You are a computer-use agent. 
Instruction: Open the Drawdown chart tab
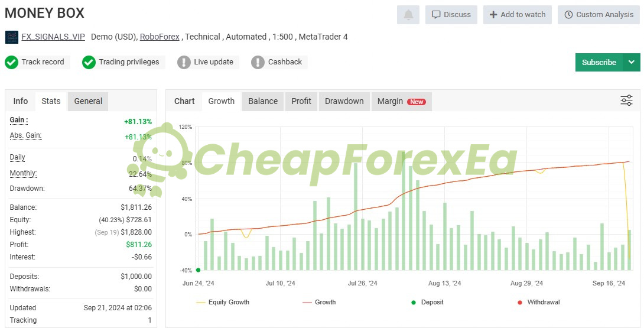[344, 101]
